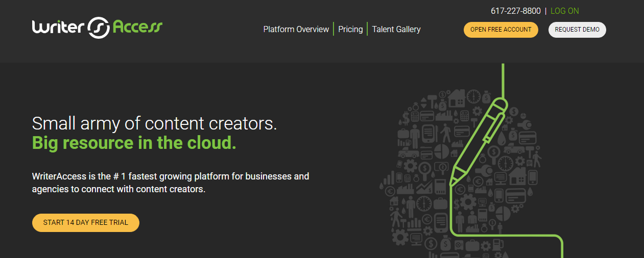Open the Talent Gallery nav link
Viewport: 644px width, 258px height.
click(x=396, y=29)
